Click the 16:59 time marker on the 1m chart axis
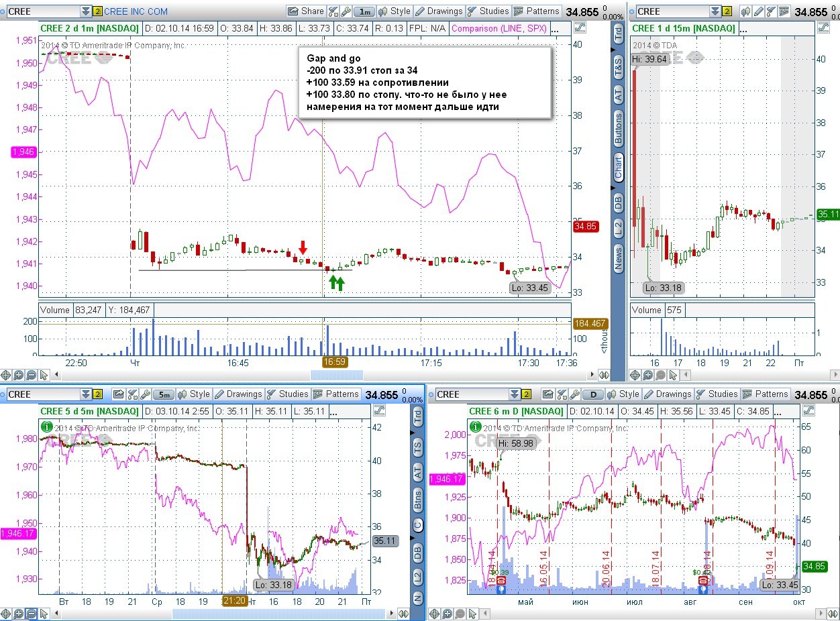Viewport: 840px width, 621px height. (x=335, y=362)
